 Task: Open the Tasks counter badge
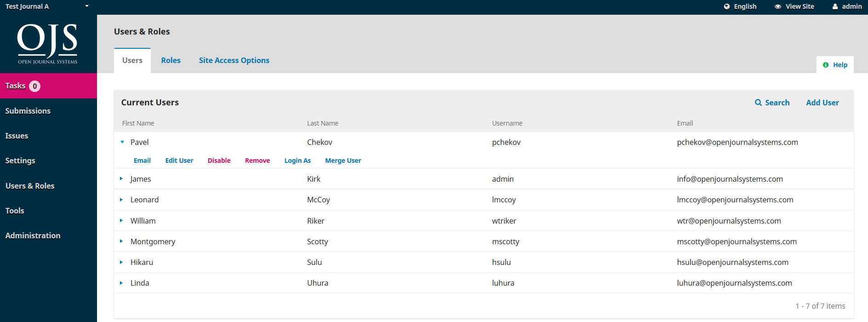pyautogui.click(x=34, y=86)
